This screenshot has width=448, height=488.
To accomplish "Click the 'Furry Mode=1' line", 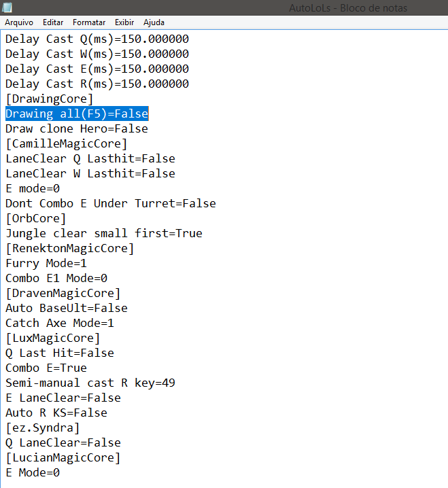I will coord(46,263).
